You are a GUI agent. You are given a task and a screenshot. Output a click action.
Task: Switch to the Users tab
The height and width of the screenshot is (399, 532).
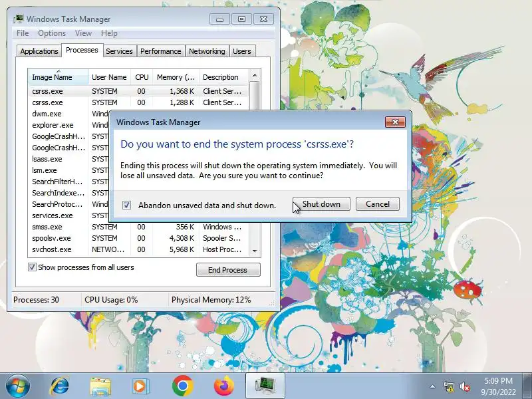tap(242, 51)
